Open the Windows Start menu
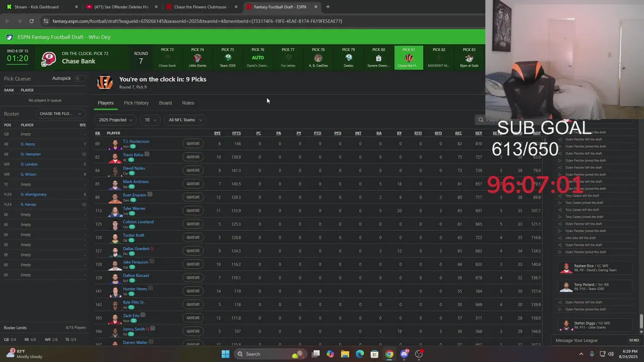Viewport: 644px width, 362px height. pyautogui.click(x=225, y=354)
